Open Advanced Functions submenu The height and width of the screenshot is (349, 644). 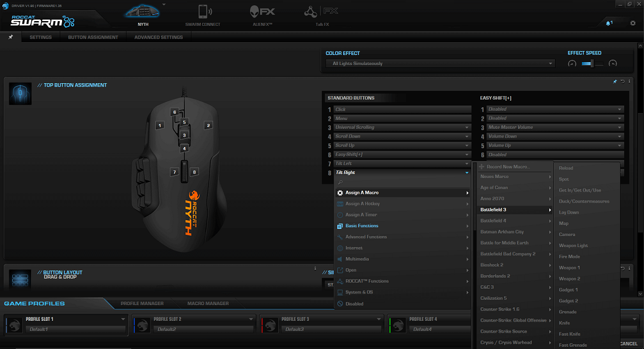(x=403, y=237)
